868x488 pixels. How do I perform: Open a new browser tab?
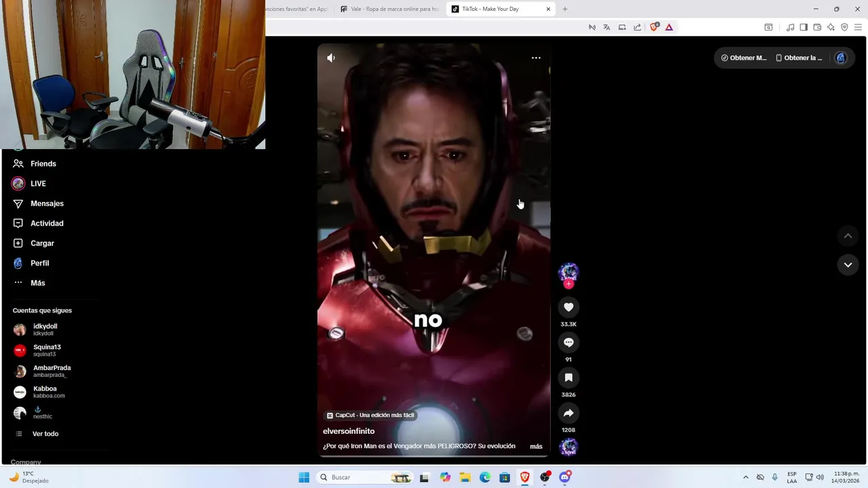click(565, 9)
